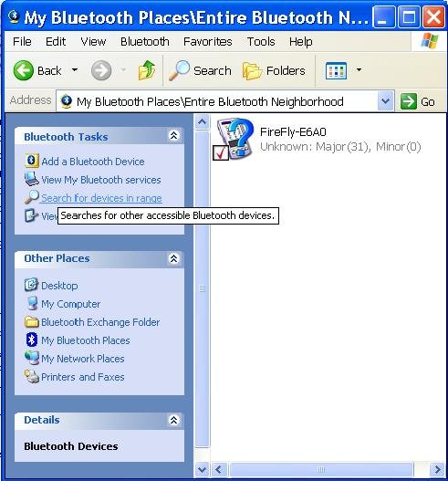Collapse the Bluetooth Tasks panel

click(173, 136)
